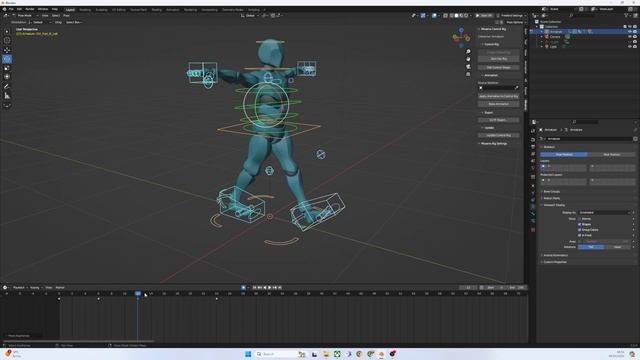Select the Rotate tool in left toolbar
The width and height of the screenshot is (640, 360).
tap(7, 59)
